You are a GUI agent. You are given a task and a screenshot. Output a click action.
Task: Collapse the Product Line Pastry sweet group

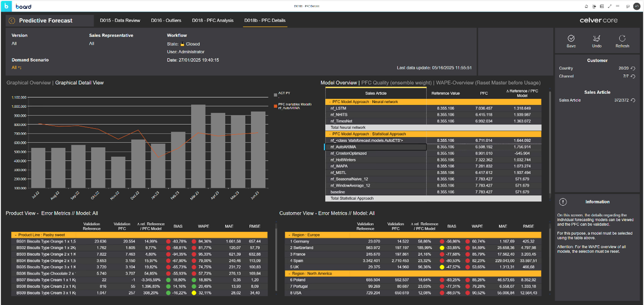(x=16, y=235)
